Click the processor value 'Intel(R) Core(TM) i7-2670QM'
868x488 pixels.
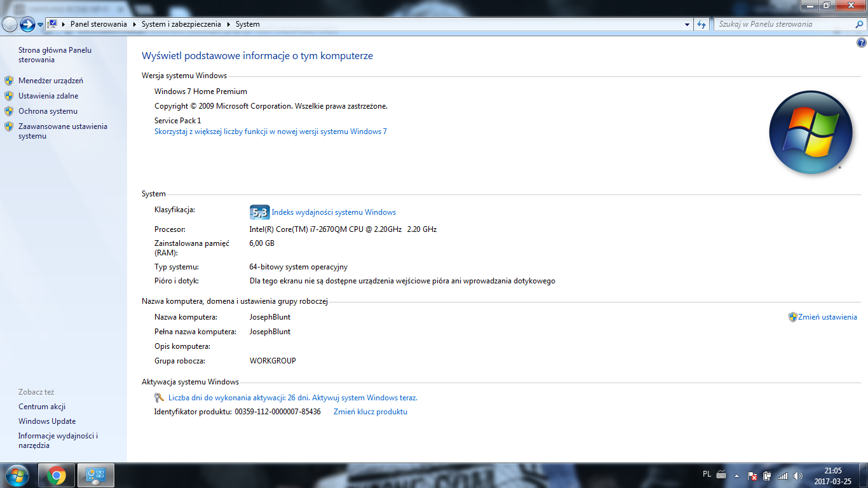343,229
